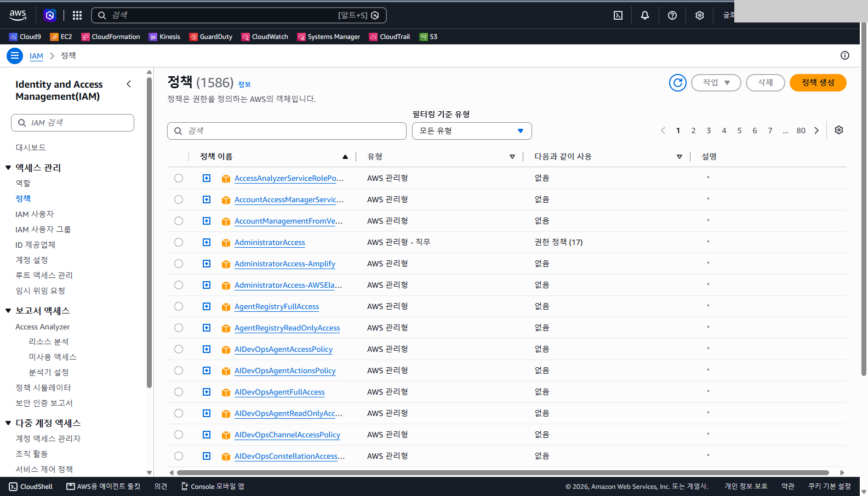
Task: Select the radio button for AccessAnalyzerServiceRolePolicy
Action: (x=179, y=178)
